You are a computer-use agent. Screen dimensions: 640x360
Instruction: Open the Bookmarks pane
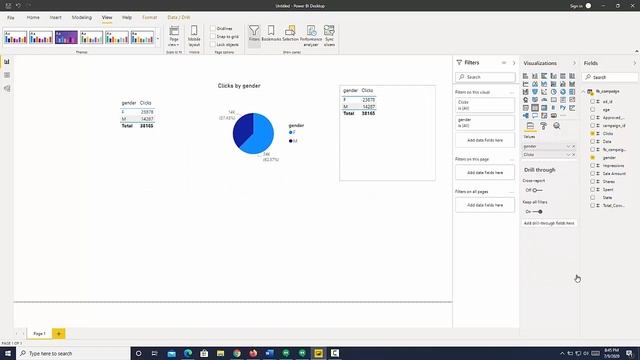coord(271,34)
